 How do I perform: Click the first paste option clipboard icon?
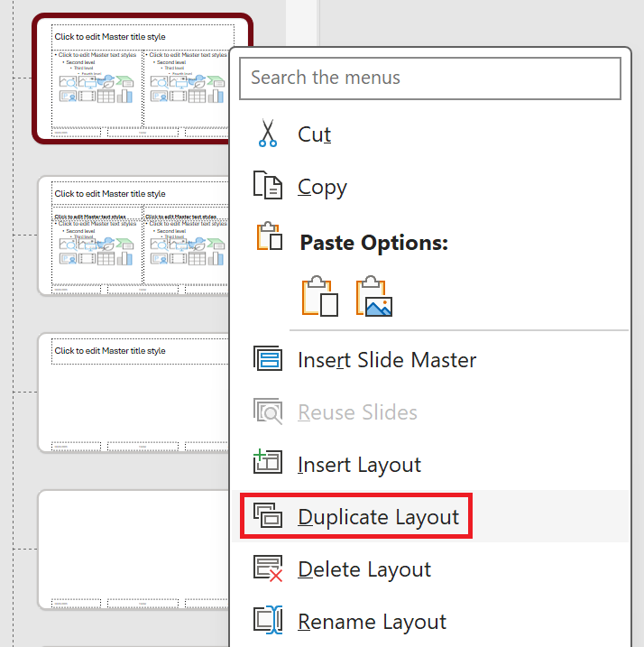[320, 296]
